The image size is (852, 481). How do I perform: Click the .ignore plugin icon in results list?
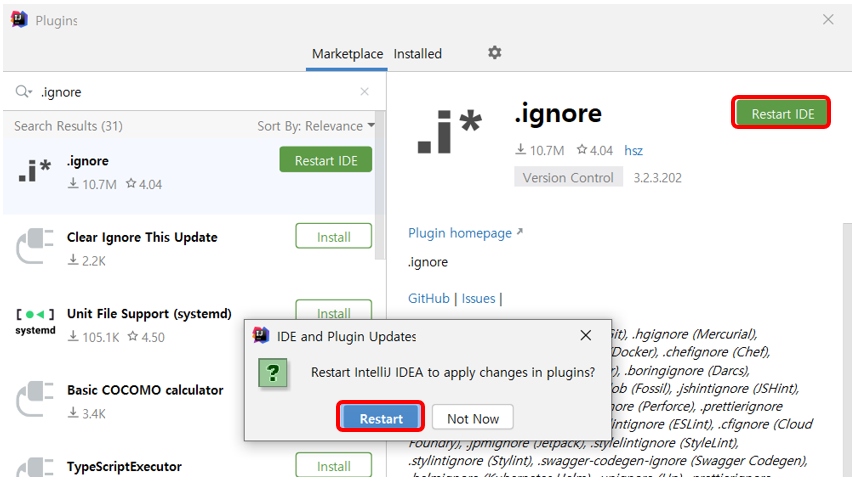[x=35, y=171]
